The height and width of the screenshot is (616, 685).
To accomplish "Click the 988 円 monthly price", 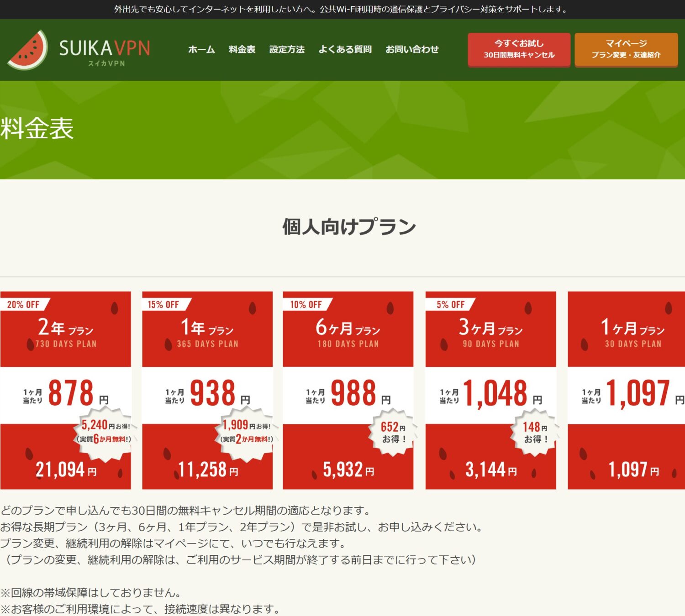I will click(x=361, y=393).
